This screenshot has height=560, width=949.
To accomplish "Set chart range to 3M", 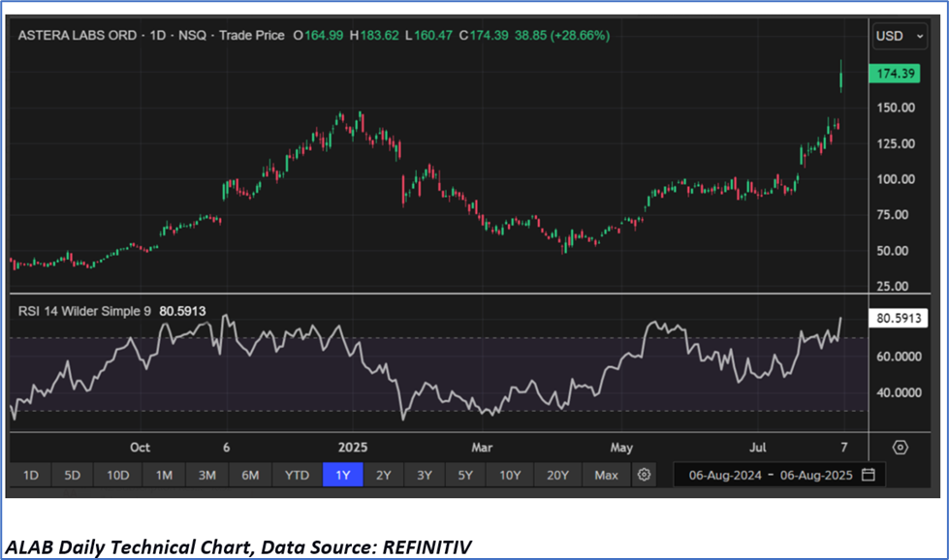I will click(x=206, y=475).
